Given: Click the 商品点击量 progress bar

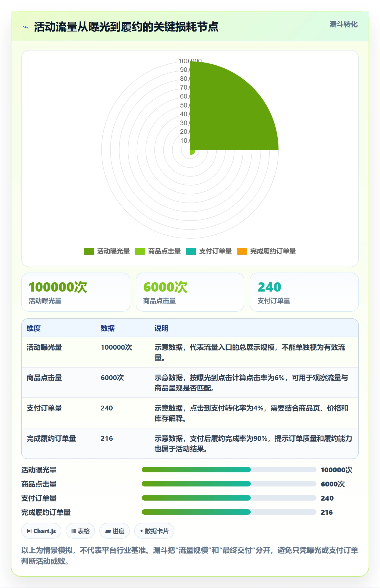Looking at the screenshot, I should (x=229, y=484).
